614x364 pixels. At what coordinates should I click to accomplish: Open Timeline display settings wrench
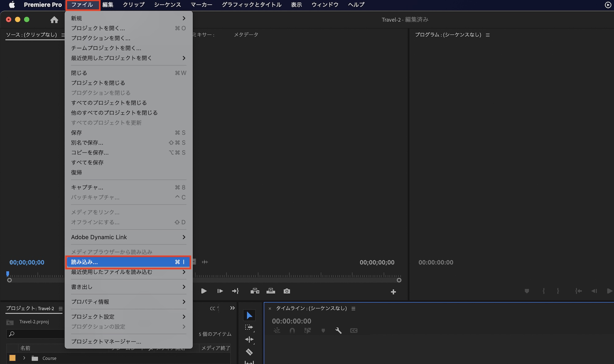(x=338, y=331)
